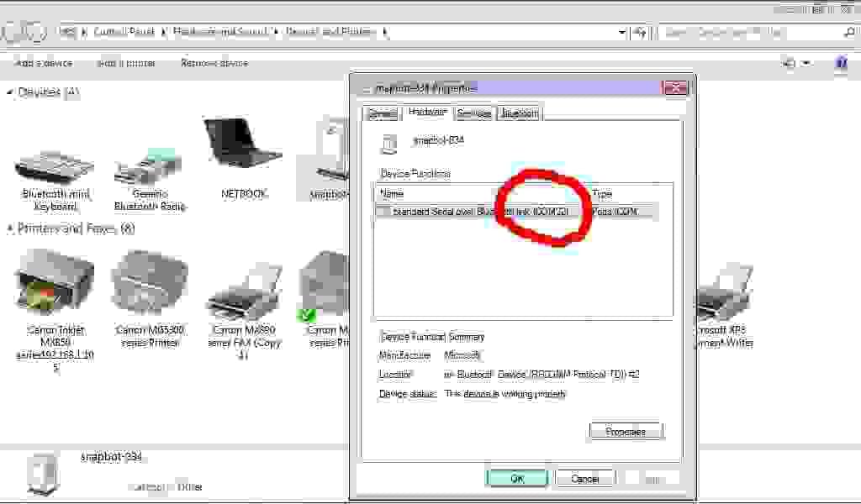Click Location value on Bluetooth Device

pos(541,374)
